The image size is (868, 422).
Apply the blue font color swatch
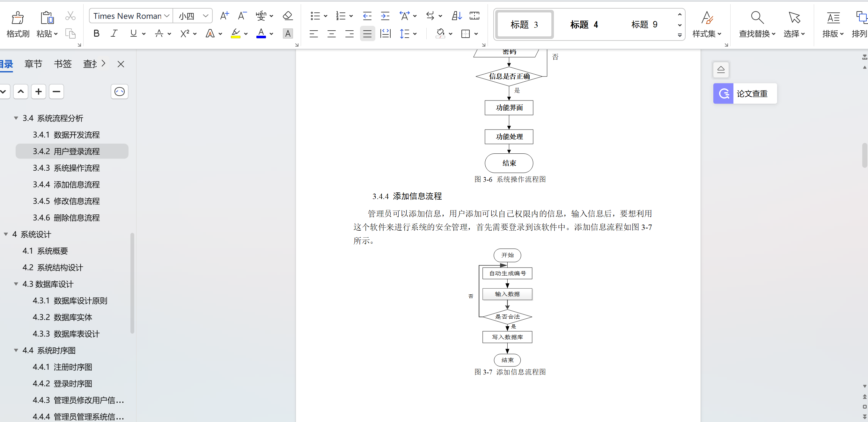coord(261,33)
